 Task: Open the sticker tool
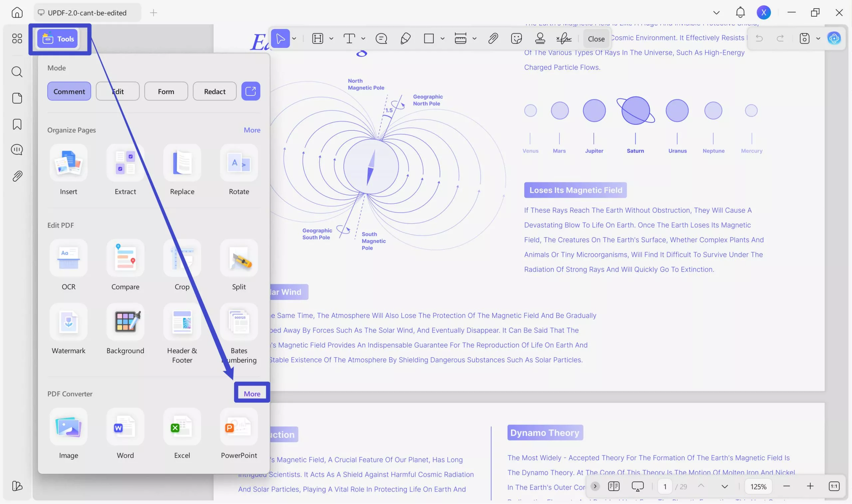(x=517, y=38)
